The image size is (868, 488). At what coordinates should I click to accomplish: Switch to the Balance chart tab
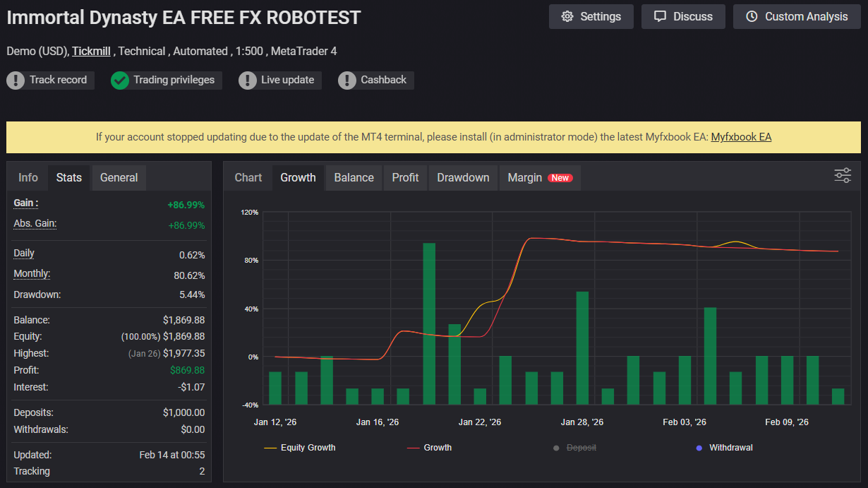click(354, 178)
